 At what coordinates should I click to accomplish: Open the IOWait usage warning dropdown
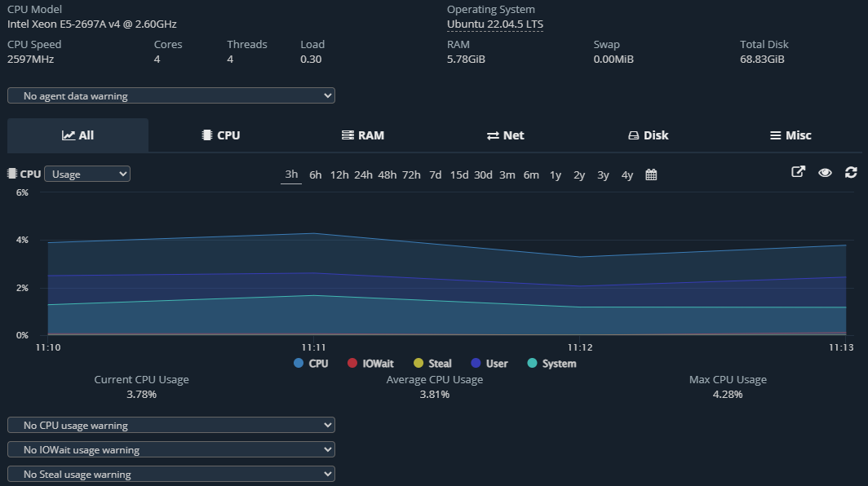click(x=171, y=449)
